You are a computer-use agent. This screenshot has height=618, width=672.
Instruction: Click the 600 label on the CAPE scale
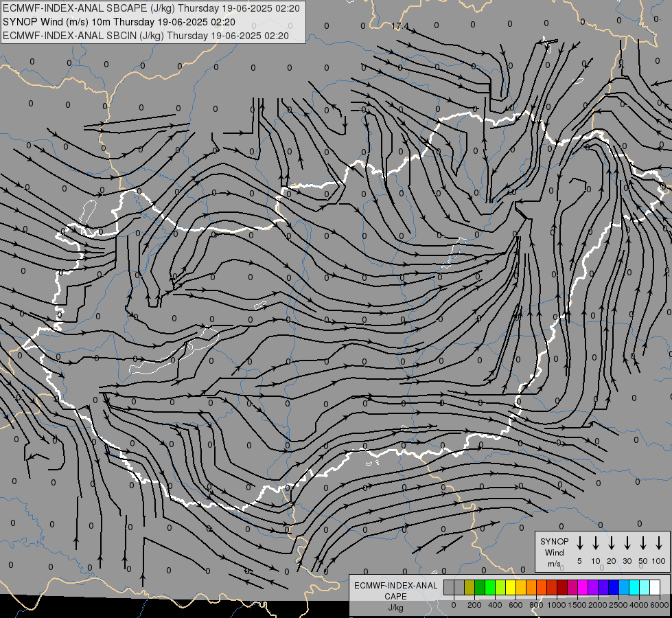pos(515,605)
